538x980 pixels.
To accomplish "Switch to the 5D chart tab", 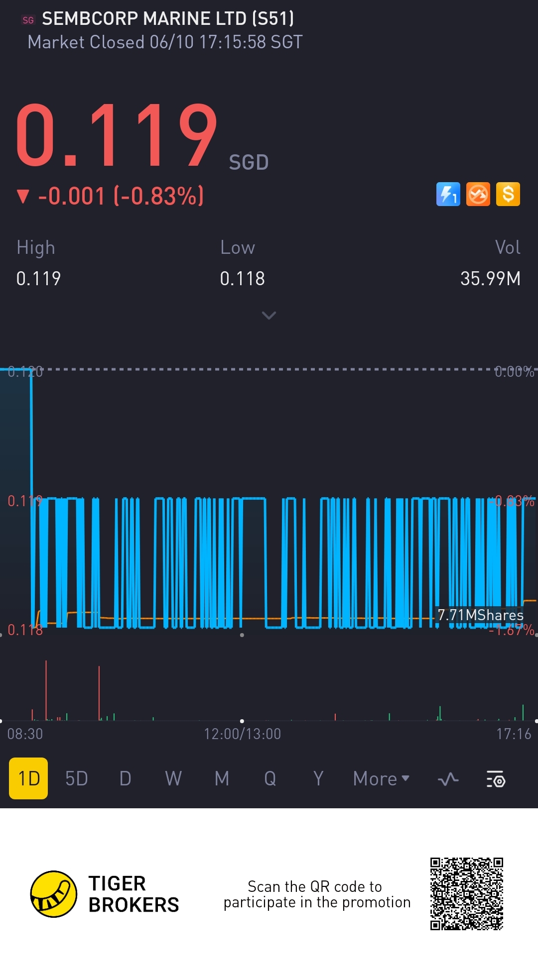I will (77, 778).
